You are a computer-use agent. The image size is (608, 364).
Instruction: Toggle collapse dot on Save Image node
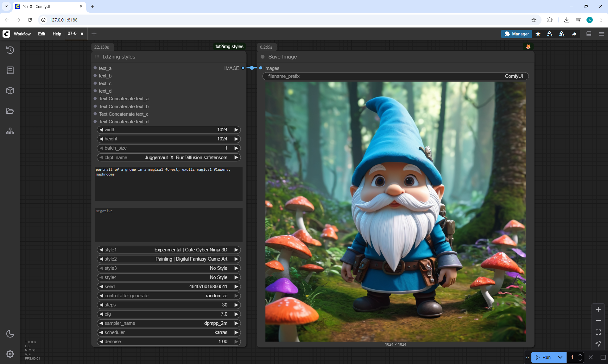pyautogui.click(x=263, y=57)
